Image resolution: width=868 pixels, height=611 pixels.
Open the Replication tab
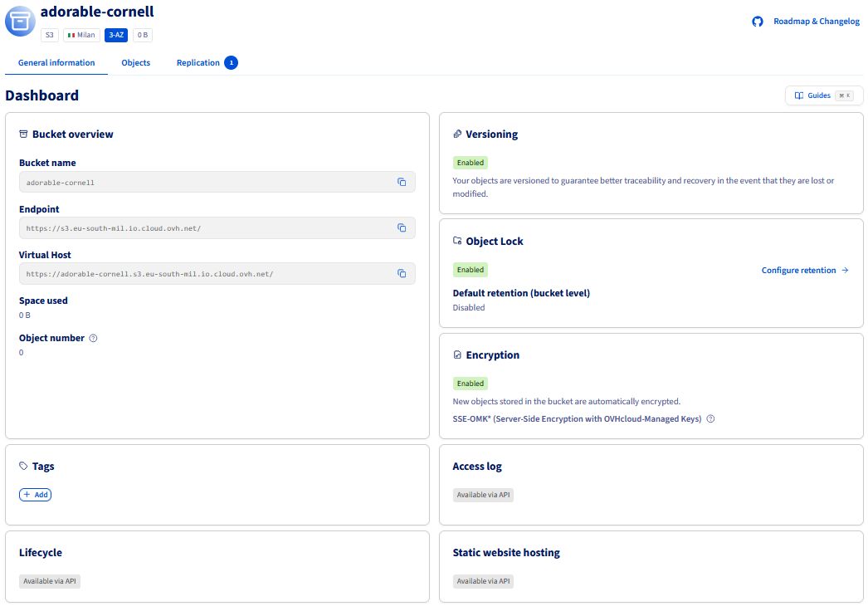tap(198, 63)
